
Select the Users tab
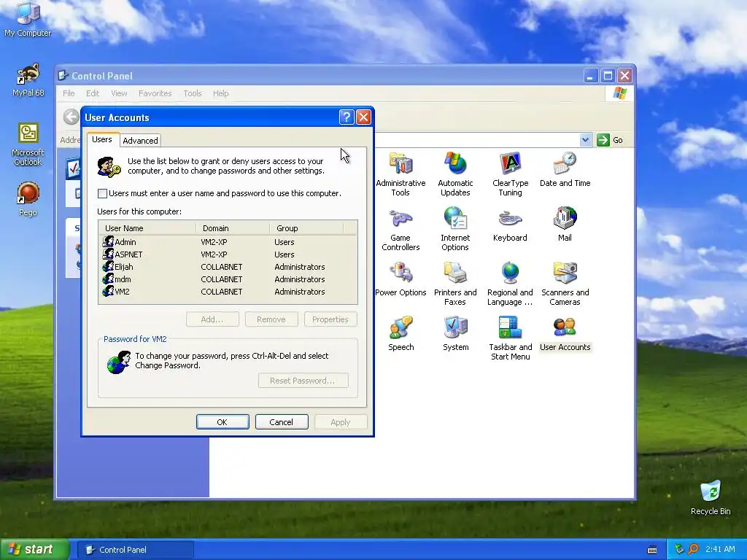[x=102, y=139]
